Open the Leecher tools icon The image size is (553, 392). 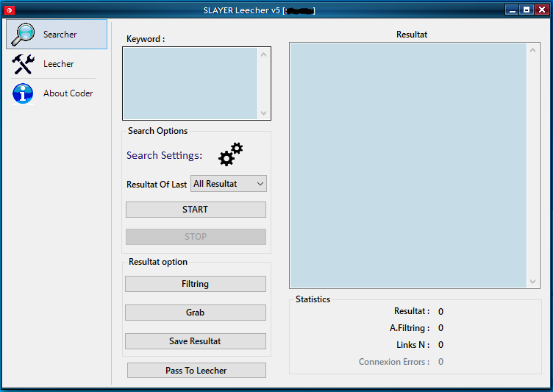pyautogui.click(x=24, y=64)
